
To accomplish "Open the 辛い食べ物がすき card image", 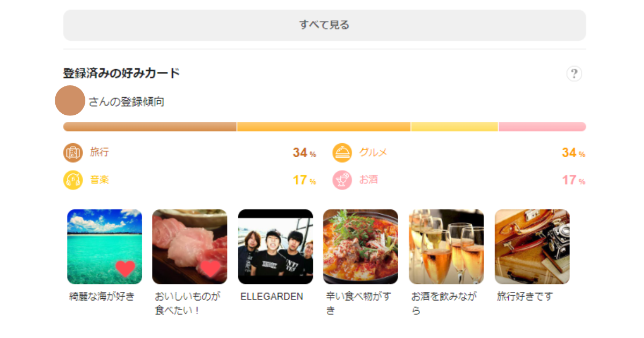I will (361, 247).
